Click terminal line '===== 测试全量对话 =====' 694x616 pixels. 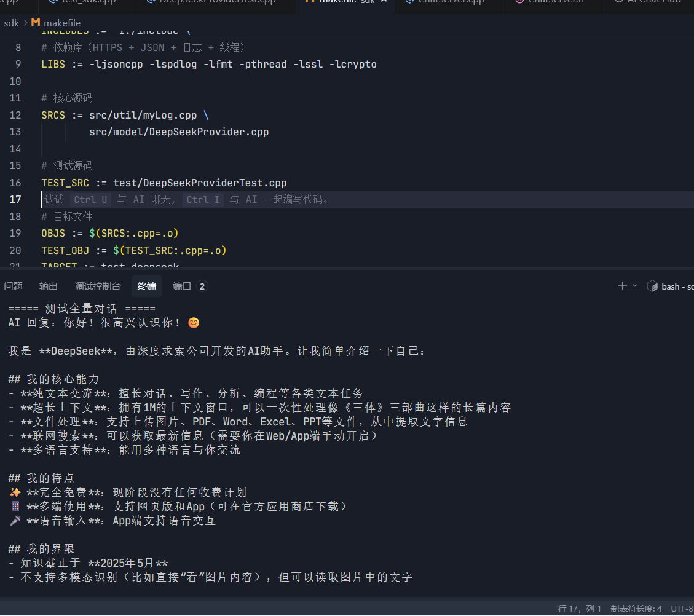click(82, 309)
